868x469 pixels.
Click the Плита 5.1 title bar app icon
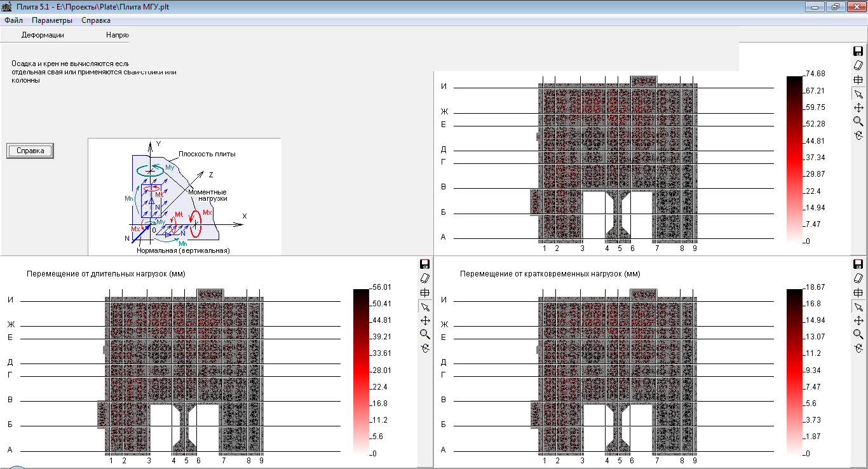[x=7, y=7]
